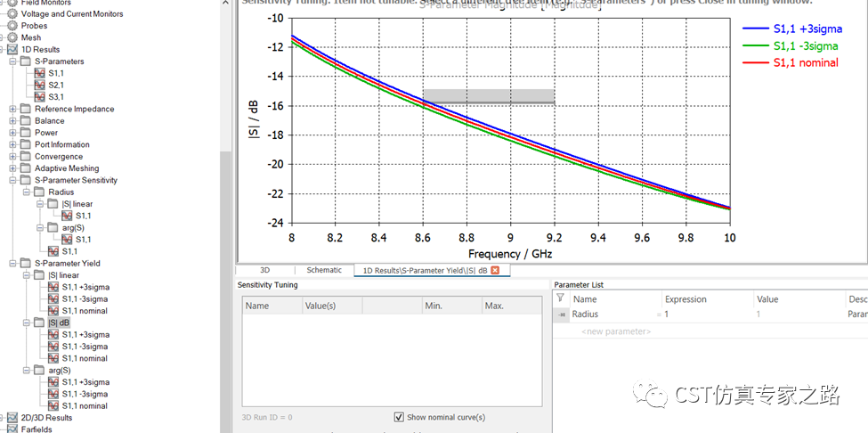Viewport: 868px width, 433px height.
Task: Click the Parameter List filter icon
Action: [x=560, y=298]
